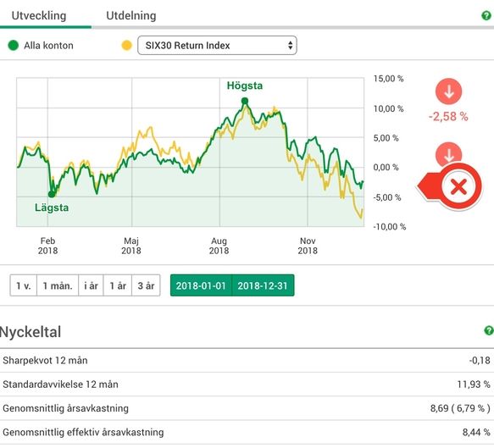Image resolution: width=494 pixels, height=448 pixels.
Task: Edit the end date 2018-12-31
Action: pos(263,285)
